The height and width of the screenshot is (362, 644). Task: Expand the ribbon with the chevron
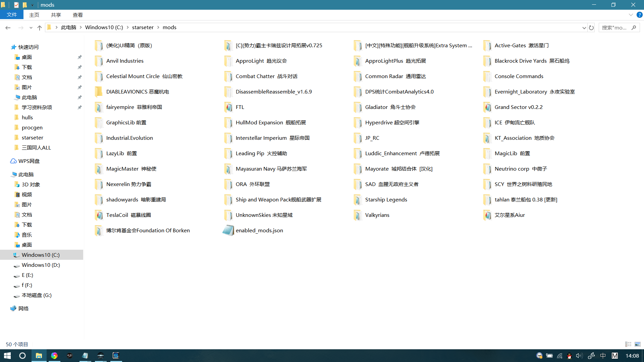tap(631, 15)
